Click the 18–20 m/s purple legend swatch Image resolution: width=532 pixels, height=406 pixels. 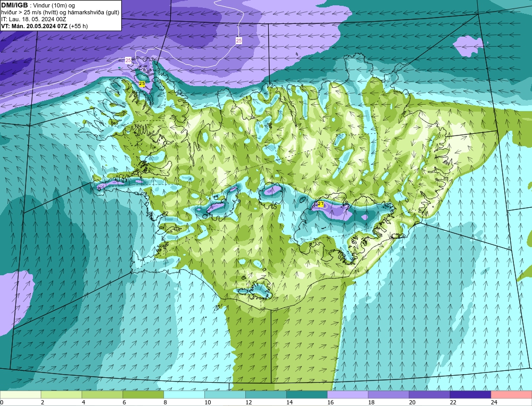(388, 394)
